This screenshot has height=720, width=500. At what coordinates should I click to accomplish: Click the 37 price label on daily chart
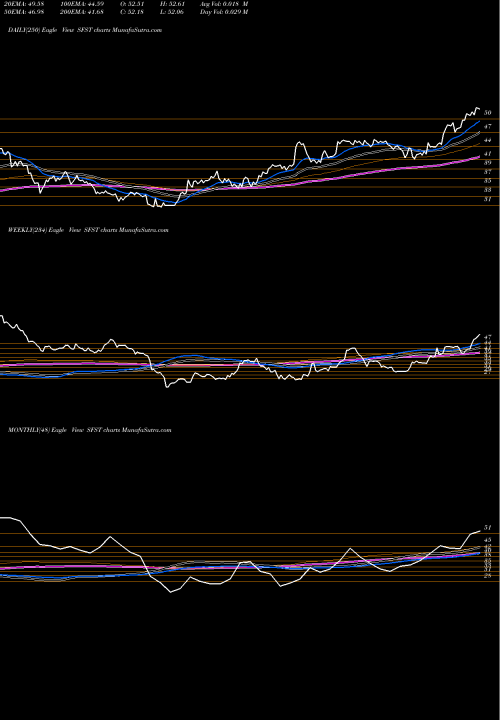(488, 172)
